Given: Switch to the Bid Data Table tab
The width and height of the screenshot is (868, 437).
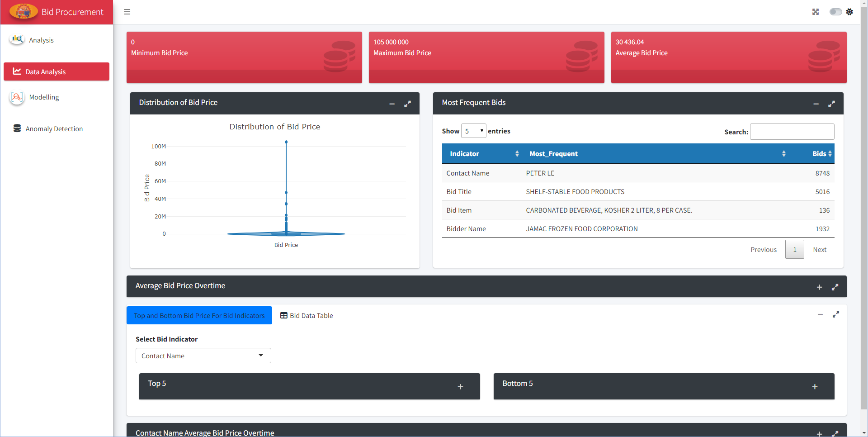Looking at the screenshot, I should click(x=307, y=316).
